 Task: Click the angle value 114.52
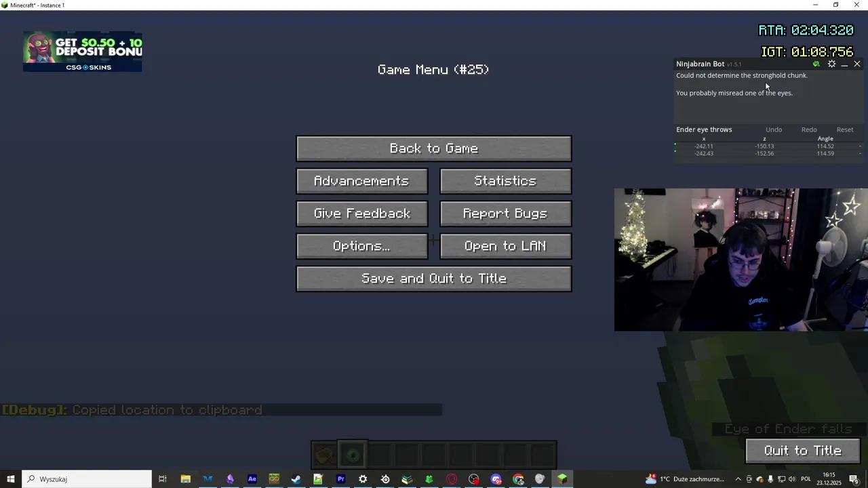click(825, 146)
